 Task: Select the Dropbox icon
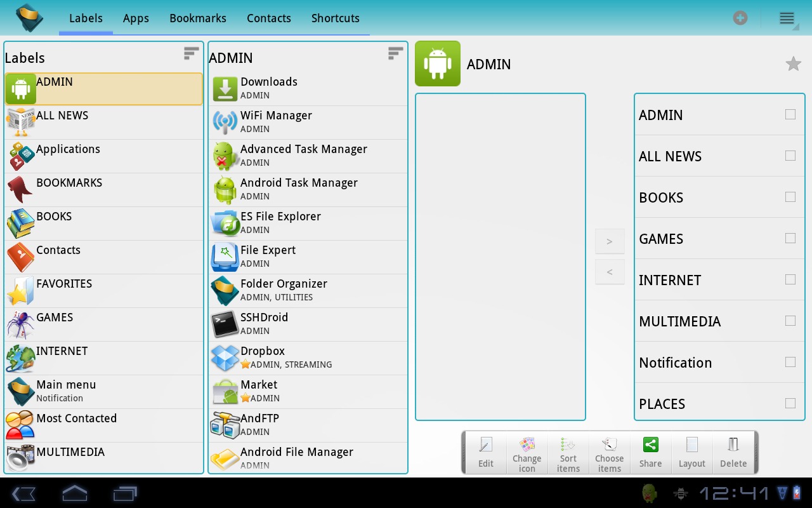pos(225,358)
